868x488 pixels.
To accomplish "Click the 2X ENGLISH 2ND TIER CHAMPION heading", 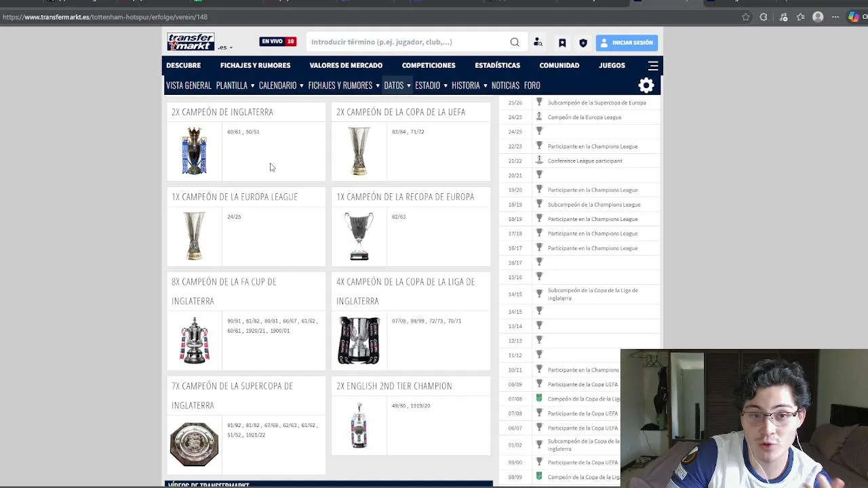I will (394, 386).
